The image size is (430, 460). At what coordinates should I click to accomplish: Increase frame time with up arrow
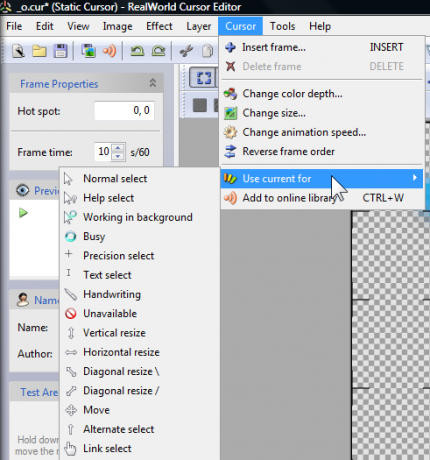pyautogui.click(x=118, y=147)
